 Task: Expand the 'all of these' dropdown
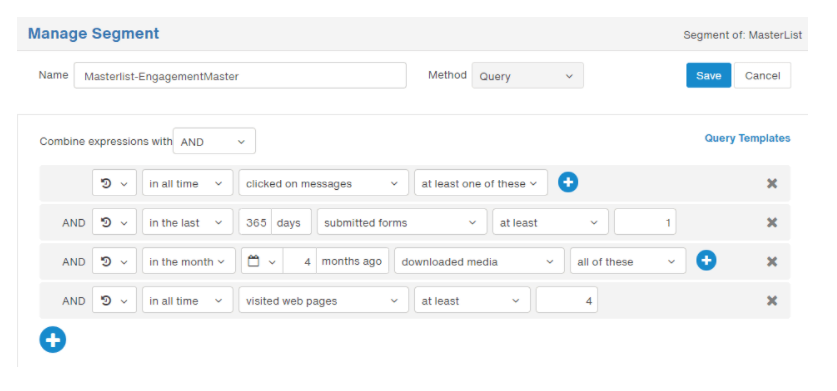(628, 262)
